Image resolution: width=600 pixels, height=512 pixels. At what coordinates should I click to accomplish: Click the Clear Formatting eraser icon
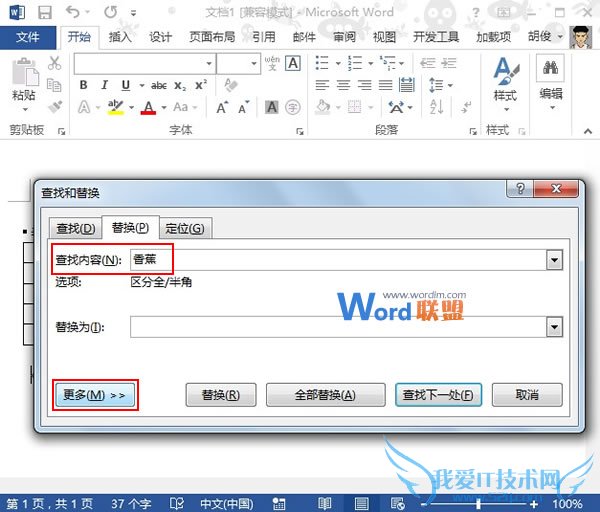[230, 85]
